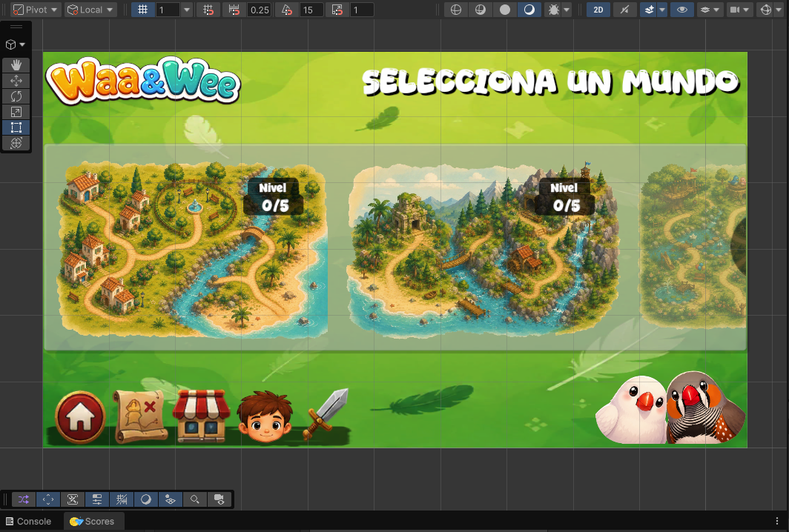Click the sword icon in scene
The height and width of the screenshot is (532, 789).
(326, 414)
